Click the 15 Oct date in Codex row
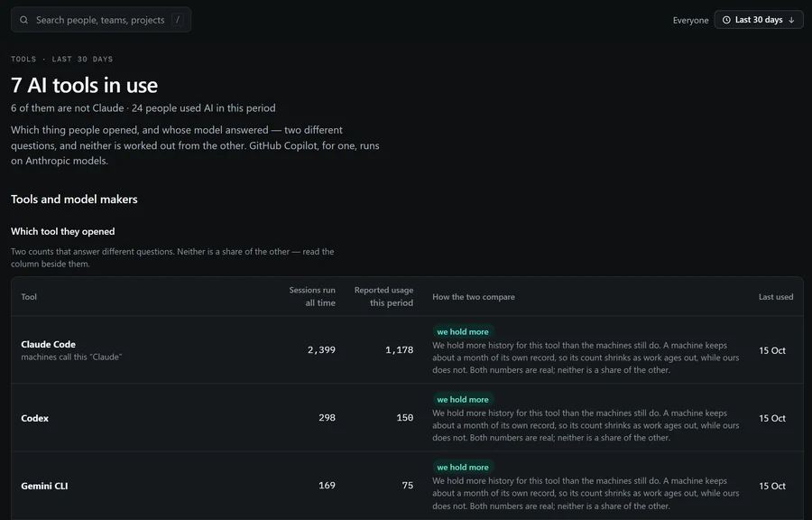The height and width of the screenshot is (520, 812). point(772,418)
